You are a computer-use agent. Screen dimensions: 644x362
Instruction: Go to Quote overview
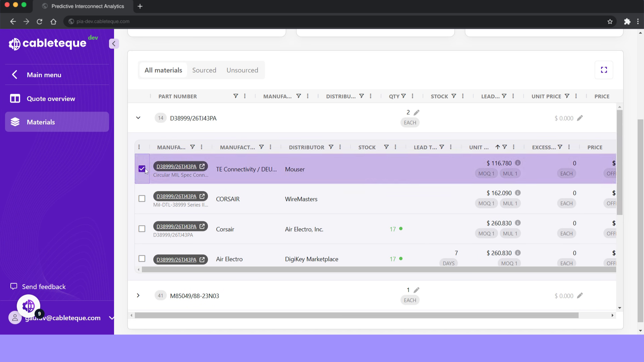coord(51,99)
